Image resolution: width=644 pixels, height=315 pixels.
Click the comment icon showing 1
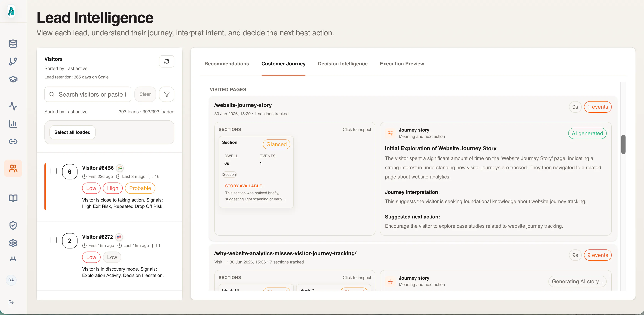tap(154, 246)
